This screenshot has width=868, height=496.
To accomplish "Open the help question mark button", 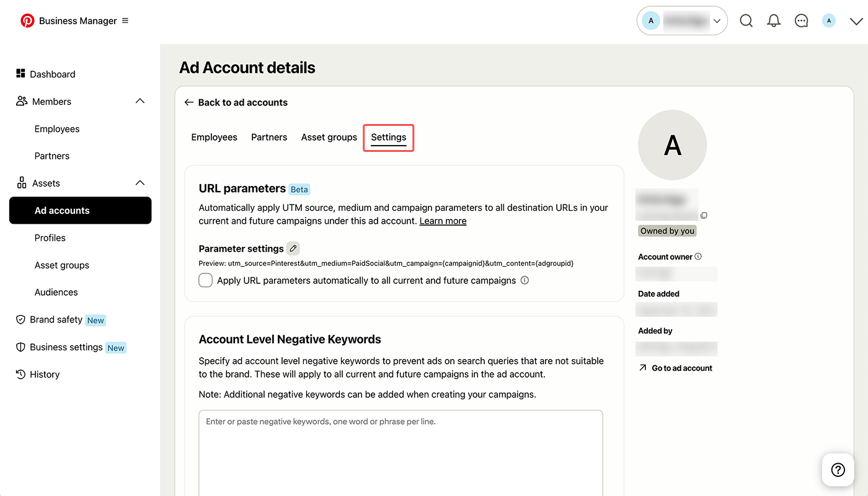I will (x=838, y=469).
